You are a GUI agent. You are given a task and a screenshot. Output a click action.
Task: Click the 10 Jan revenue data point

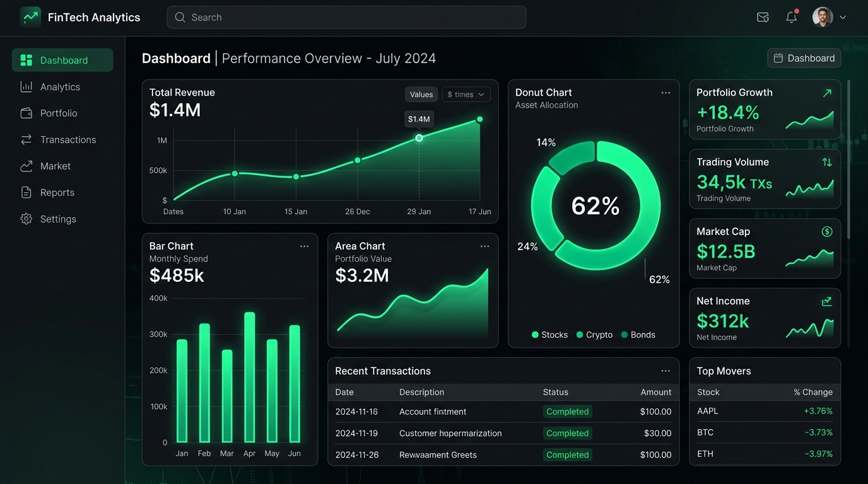[x=235, y=173]
